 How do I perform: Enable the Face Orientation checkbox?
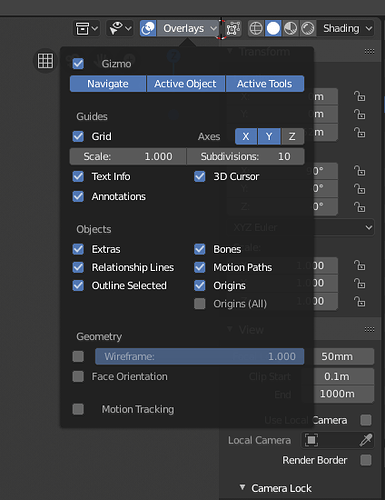tap(78, 376)
